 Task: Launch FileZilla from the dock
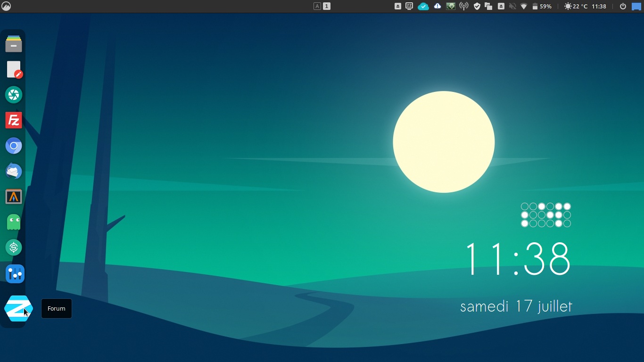(x=14, y=120)
